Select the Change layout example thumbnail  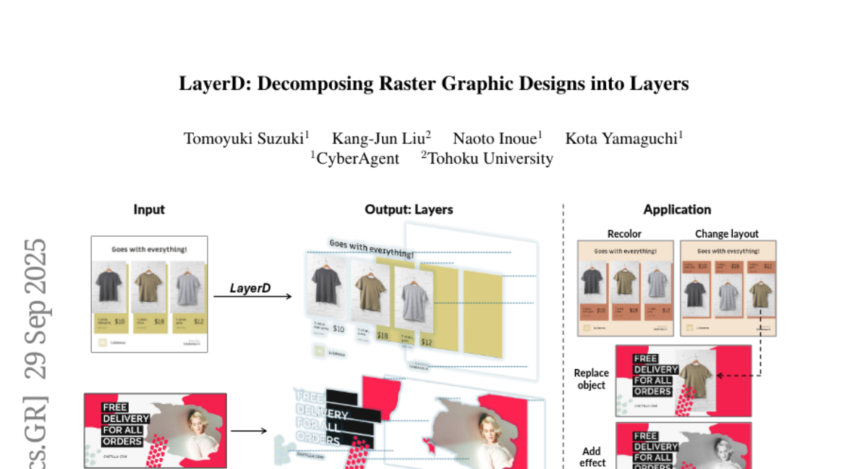pyautogui.click(x=728, y=288)
